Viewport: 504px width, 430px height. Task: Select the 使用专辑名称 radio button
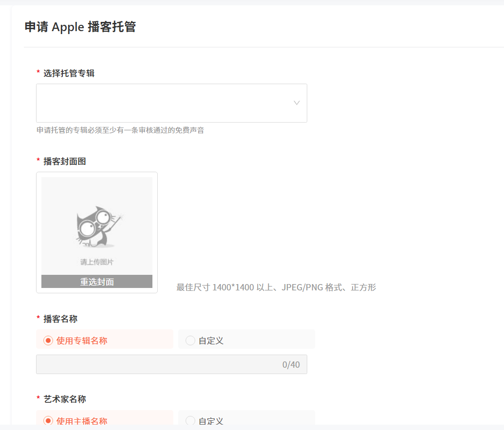tap(48, 340)
